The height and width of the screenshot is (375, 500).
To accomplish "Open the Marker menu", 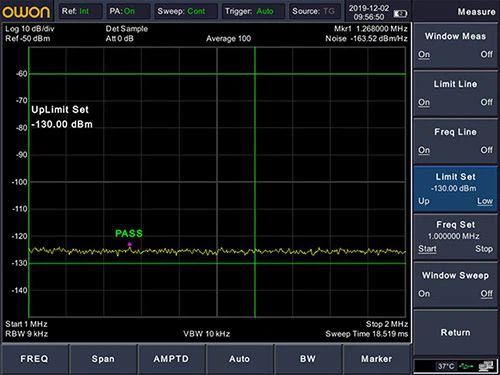I will 376,359.
